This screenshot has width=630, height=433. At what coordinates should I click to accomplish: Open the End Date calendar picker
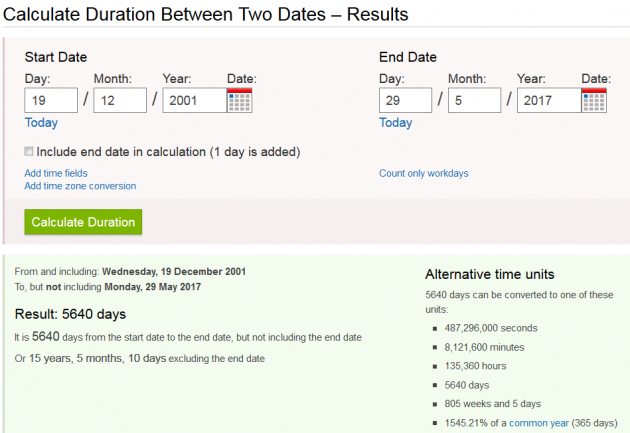(x=595, y=100)
